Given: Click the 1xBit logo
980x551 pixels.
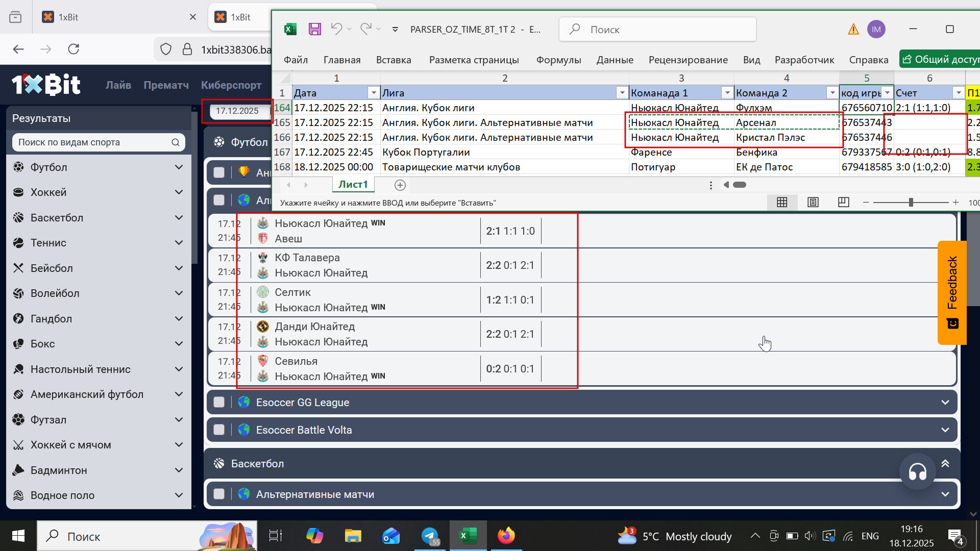Looking at the screenshot, I should coord(46,85).
